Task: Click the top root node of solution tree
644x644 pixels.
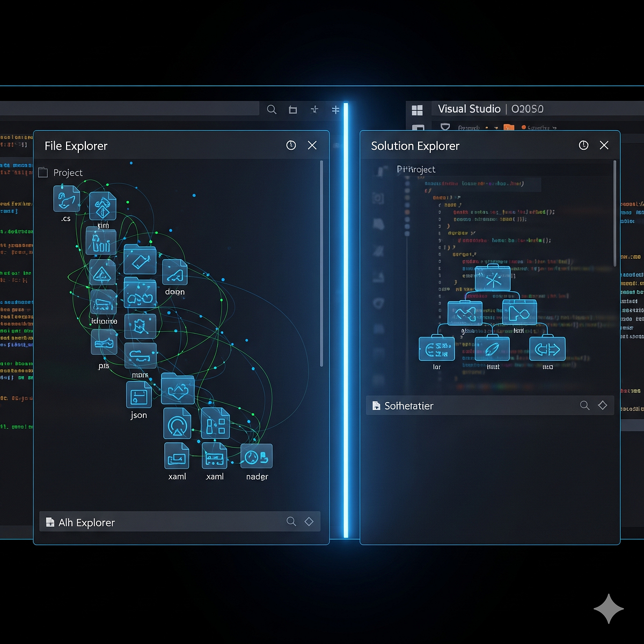Action: point(493,279)
